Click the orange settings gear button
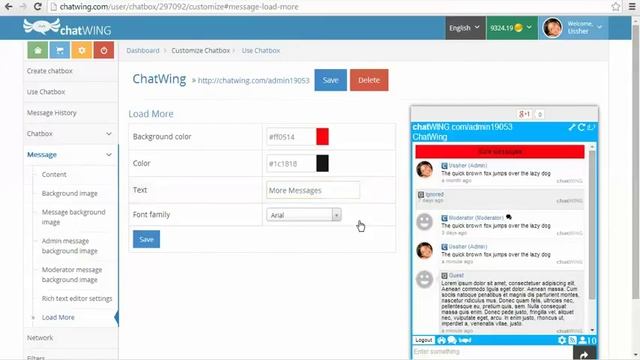Viewport: 640px width, 360px height. pos(82,50)
